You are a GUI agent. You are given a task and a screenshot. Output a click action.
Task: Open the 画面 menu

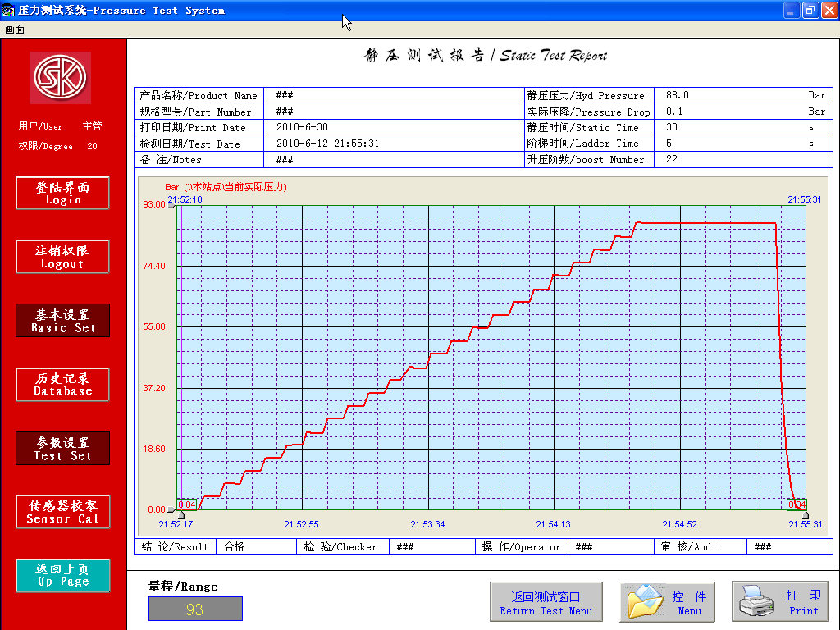pyautogui.click(x=15, y=30)
